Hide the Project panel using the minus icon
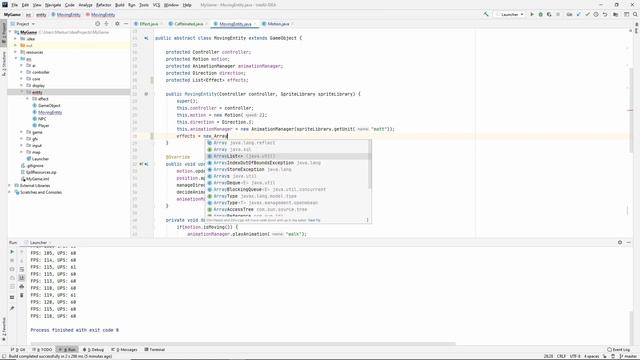The height and width of the screenshot is (360, 640). coord(126,24)
